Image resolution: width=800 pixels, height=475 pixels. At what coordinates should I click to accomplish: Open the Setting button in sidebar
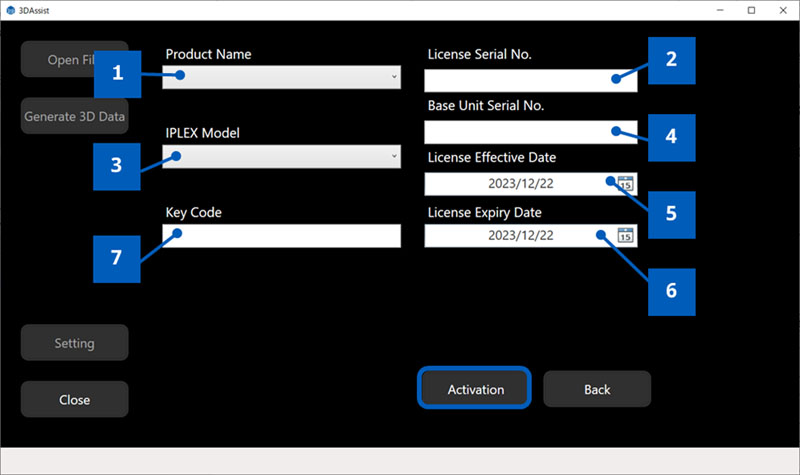74,343
